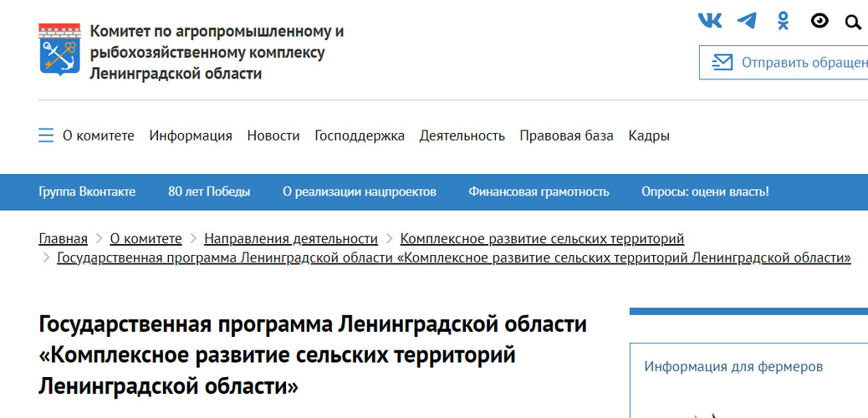The height and width of the screenshot is (418, 868).
Task: Open the Odnoklassniki social icon
Action: click(x=783, y=21)
